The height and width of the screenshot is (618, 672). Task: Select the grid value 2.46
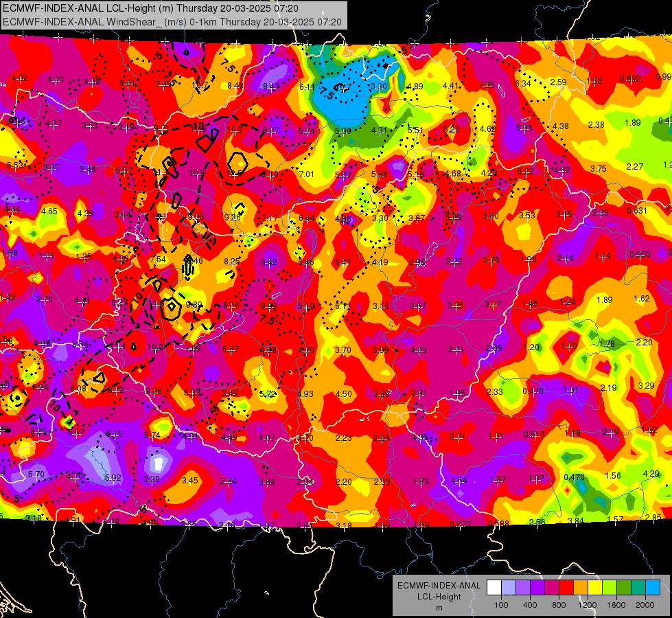click(x=88, y=170)
